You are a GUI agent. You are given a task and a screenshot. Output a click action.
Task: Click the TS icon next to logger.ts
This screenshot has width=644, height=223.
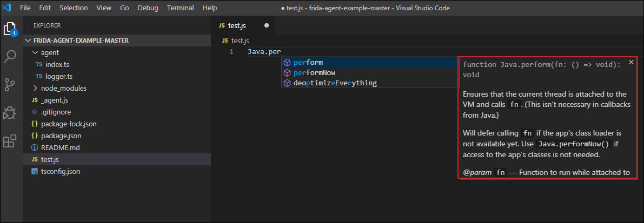[38, 76]
